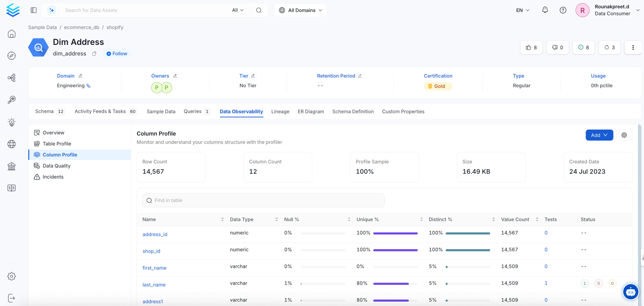Click the Explore compass sidebar icon

(12, 56)
